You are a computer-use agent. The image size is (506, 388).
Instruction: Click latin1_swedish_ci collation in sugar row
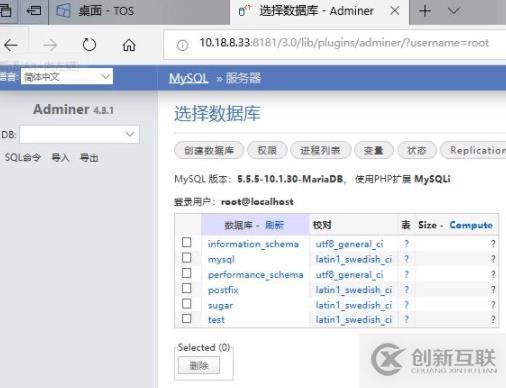354,305
